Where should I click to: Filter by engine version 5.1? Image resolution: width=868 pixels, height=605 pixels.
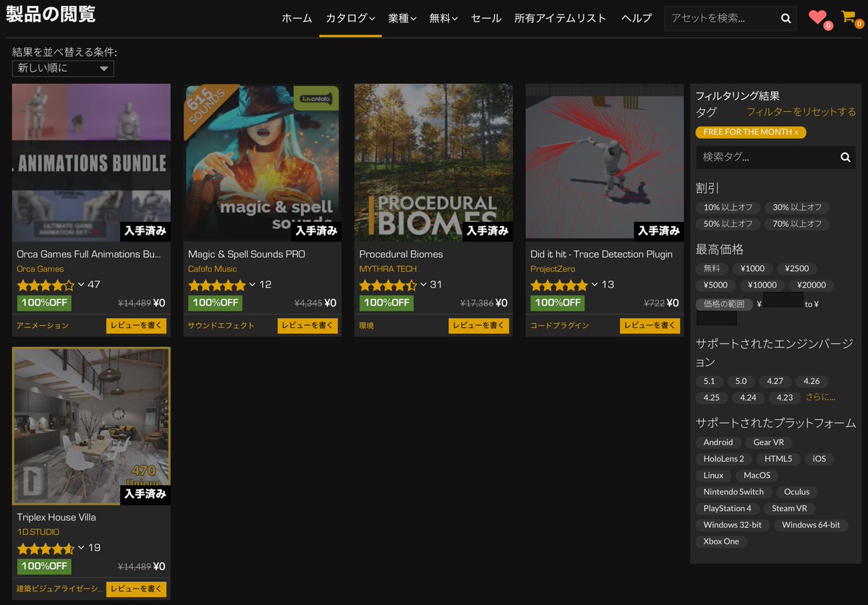coord(709,381)
